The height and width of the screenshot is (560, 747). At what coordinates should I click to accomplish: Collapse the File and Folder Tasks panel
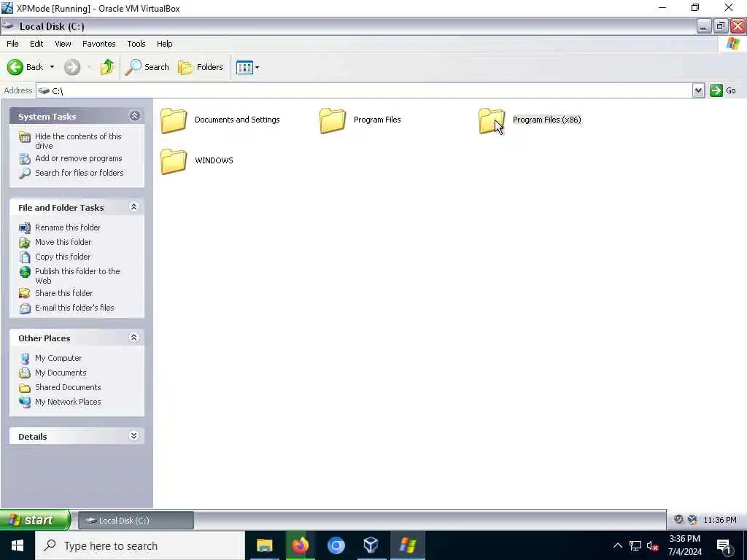click(x=134, y=206)
